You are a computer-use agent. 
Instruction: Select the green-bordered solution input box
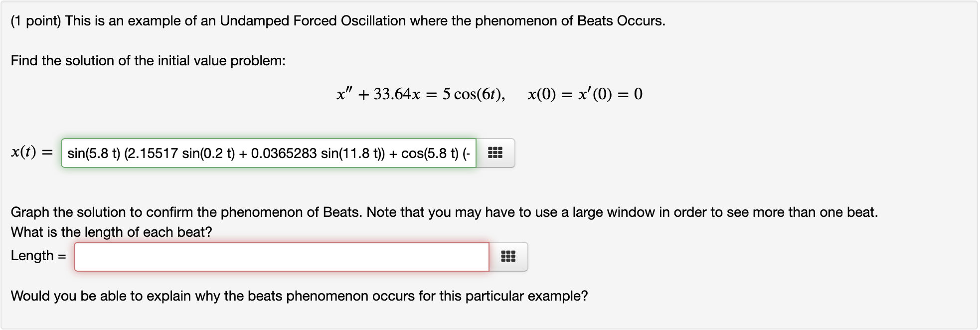click(x=269, y=153)
